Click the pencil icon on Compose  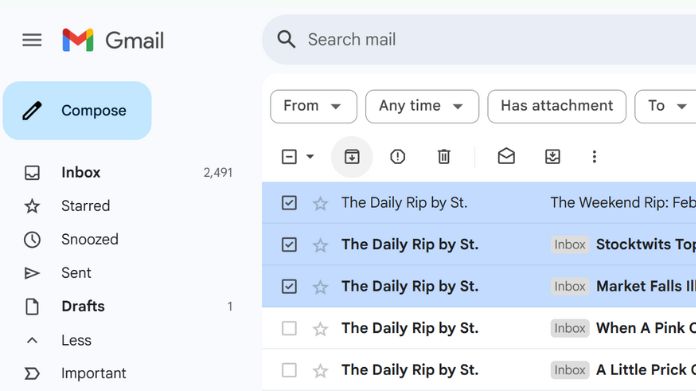pos(32,111)
